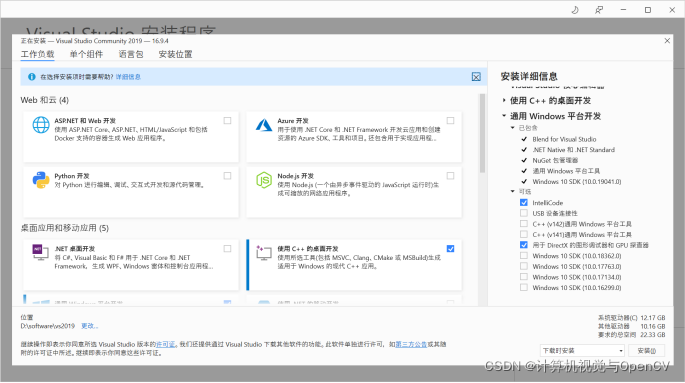The height and width of the screenshot is (383, 685).
Task: Select Windows 10 SDK (10.0.19041.0) included item
Action: 577,182
